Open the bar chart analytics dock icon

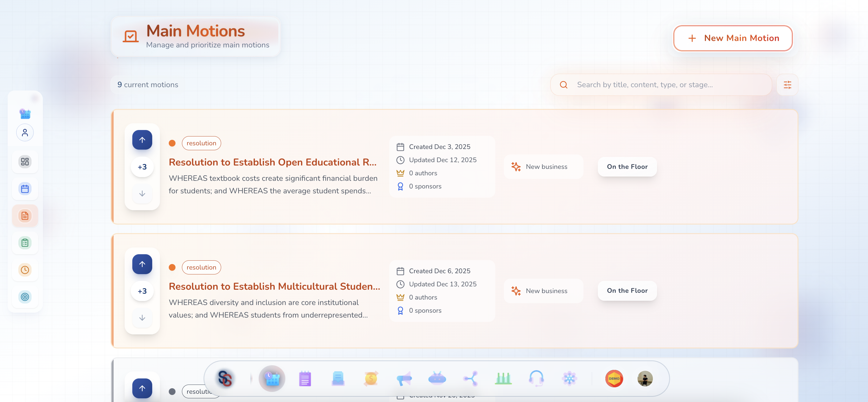[503, 379]
